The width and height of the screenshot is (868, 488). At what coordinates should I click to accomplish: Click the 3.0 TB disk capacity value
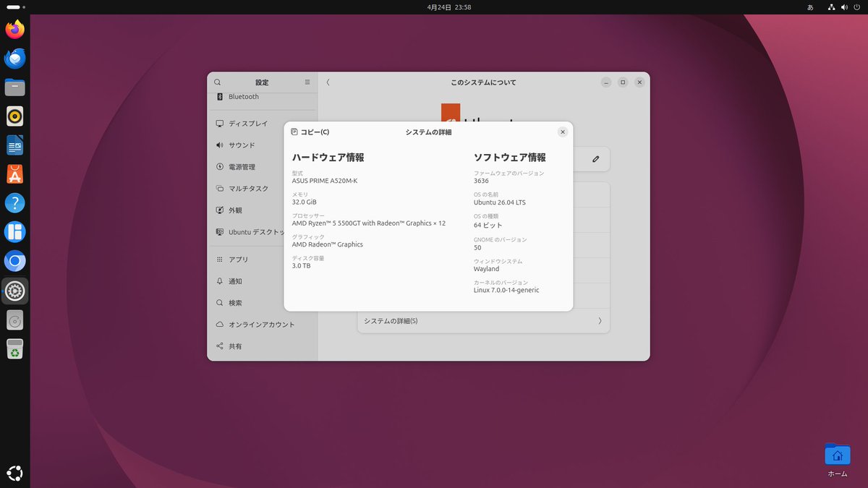[x=301, y=266]
